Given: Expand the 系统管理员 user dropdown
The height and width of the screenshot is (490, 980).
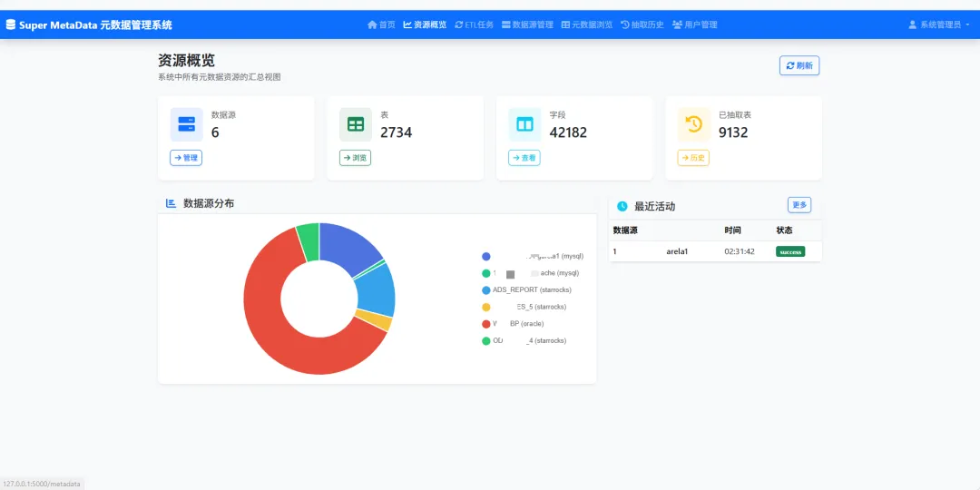Looking at the screenshot, I should (939, 25).
